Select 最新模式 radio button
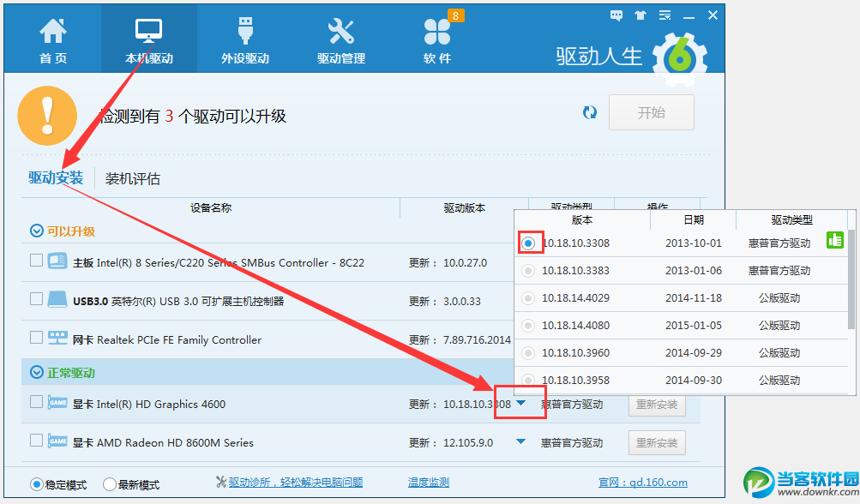Screen dimensions: 860x504 110,484
